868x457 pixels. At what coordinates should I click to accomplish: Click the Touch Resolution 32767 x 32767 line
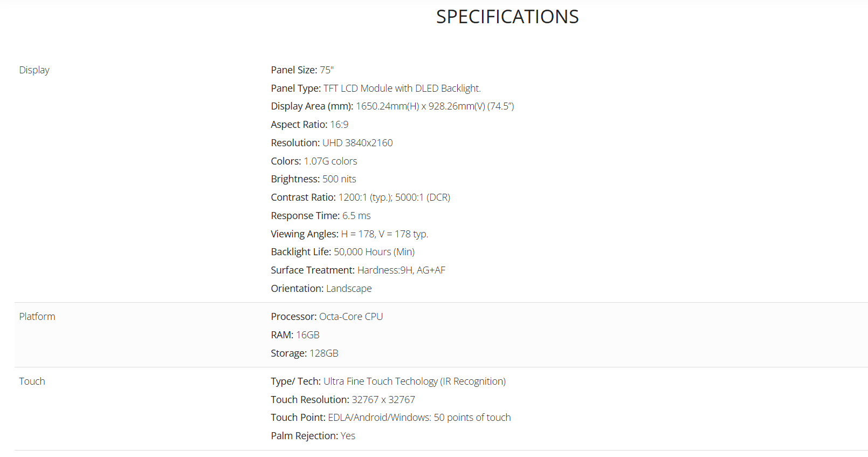coord(342,400)
